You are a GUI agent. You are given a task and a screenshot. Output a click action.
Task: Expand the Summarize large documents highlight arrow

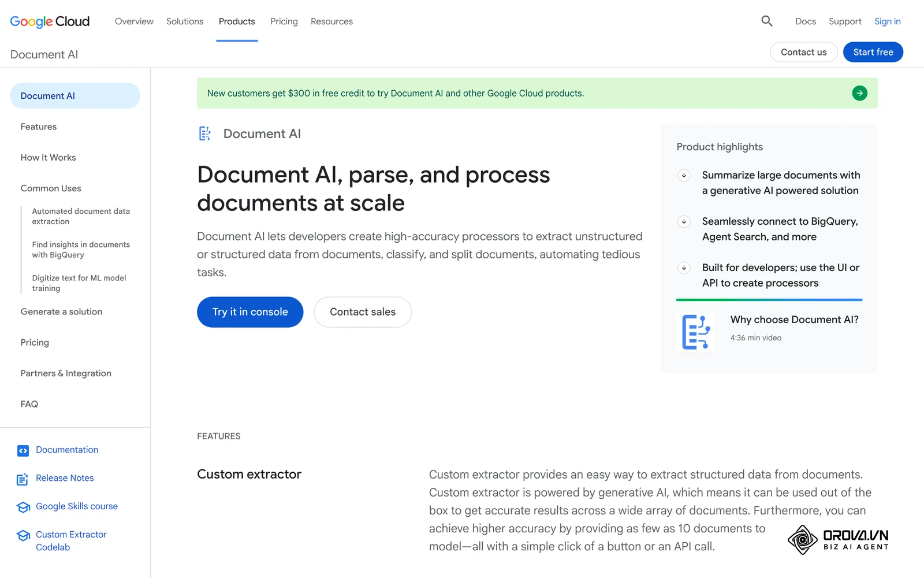(x=684, y=175)
